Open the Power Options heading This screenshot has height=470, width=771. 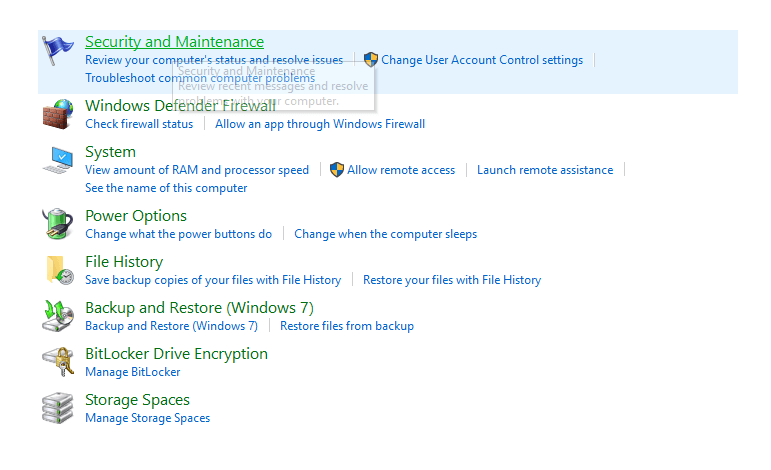pyautogui.click(x=136, y=216)
